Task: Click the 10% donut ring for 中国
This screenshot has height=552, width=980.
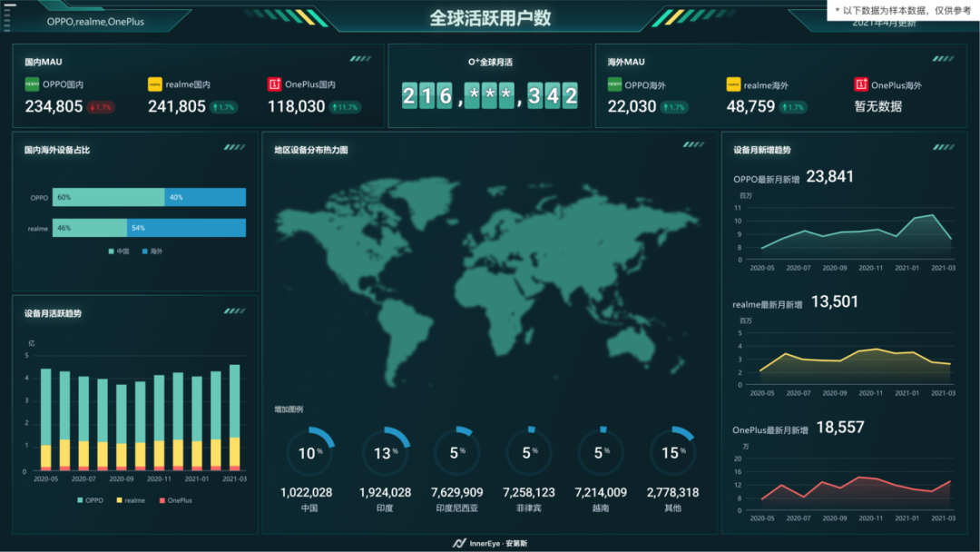Action: point(310,452)
